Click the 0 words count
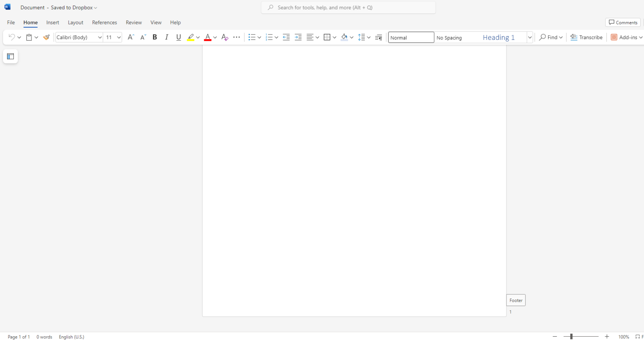Viewport: 644px width, 340px height. point(44,337)
